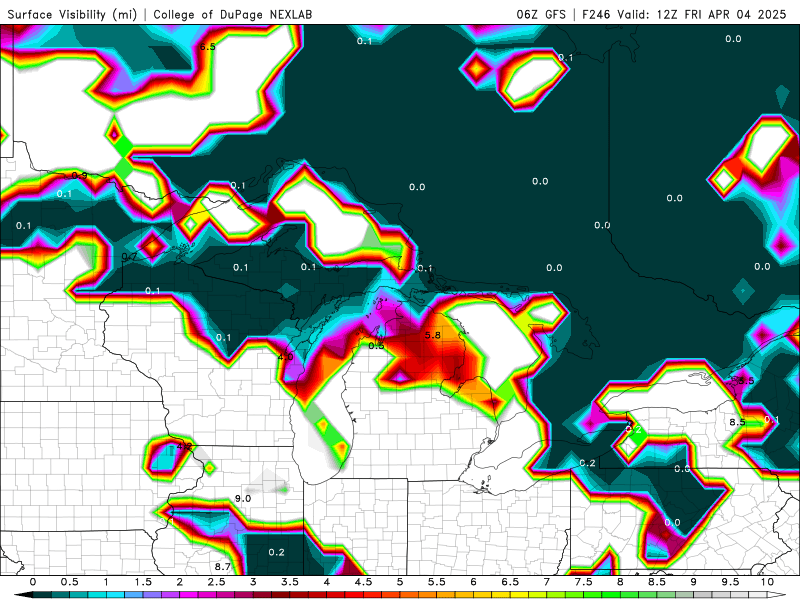Click the "0" tick label on the color scale

[33, 582]
